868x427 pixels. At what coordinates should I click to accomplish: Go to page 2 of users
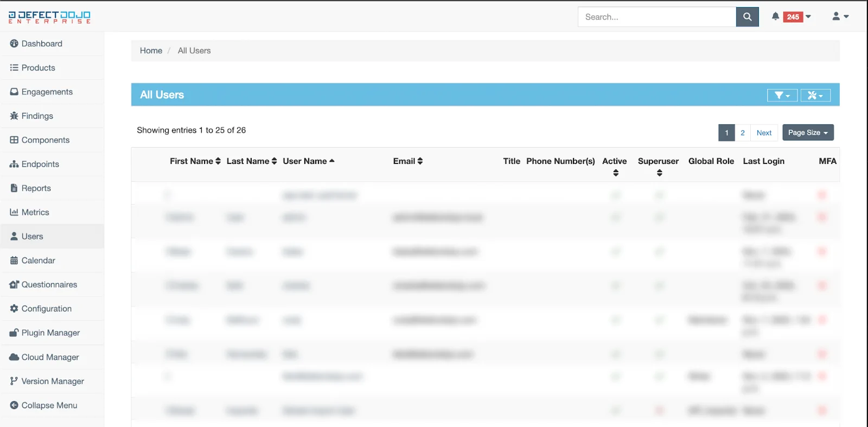pos(743,133)
